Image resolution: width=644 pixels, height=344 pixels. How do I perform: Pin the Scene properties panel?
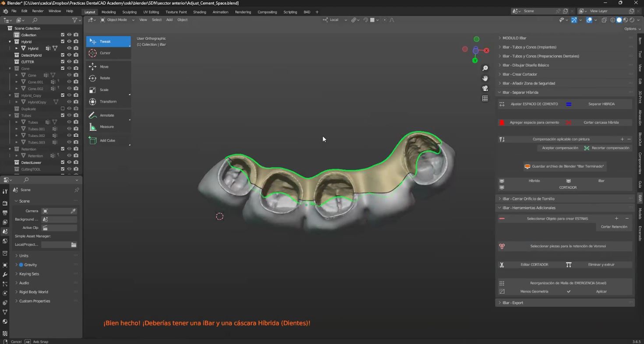click(x=77, y=190)
